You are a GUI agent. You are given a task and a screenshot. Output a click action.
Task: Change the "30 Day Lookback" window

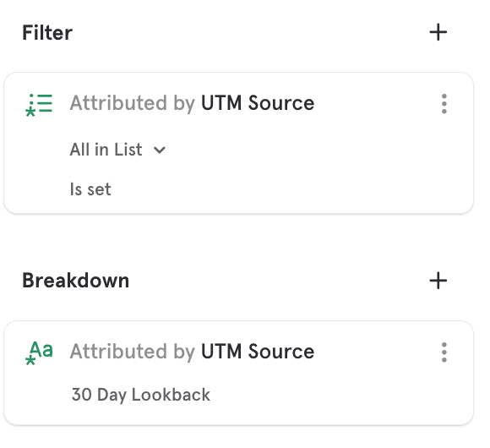pos(140,395)
